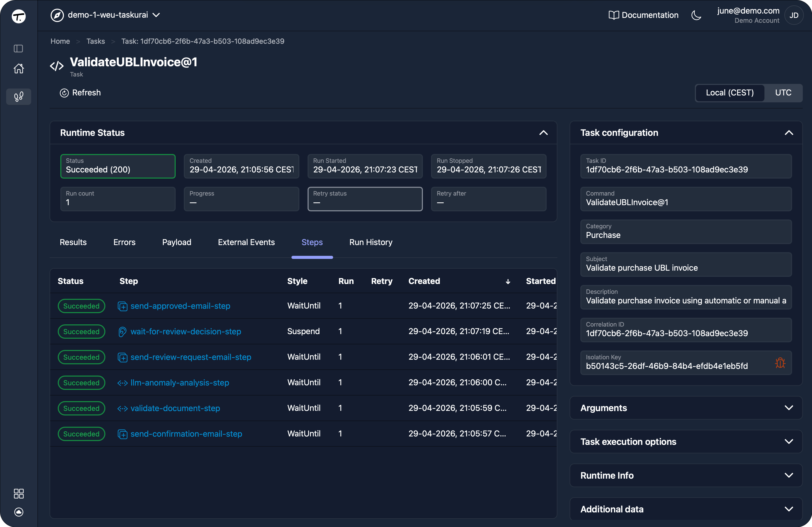Click the bug icon beside Isolation Key
The height and width of the screenshot is (527, 812).
tap(780, 363)
